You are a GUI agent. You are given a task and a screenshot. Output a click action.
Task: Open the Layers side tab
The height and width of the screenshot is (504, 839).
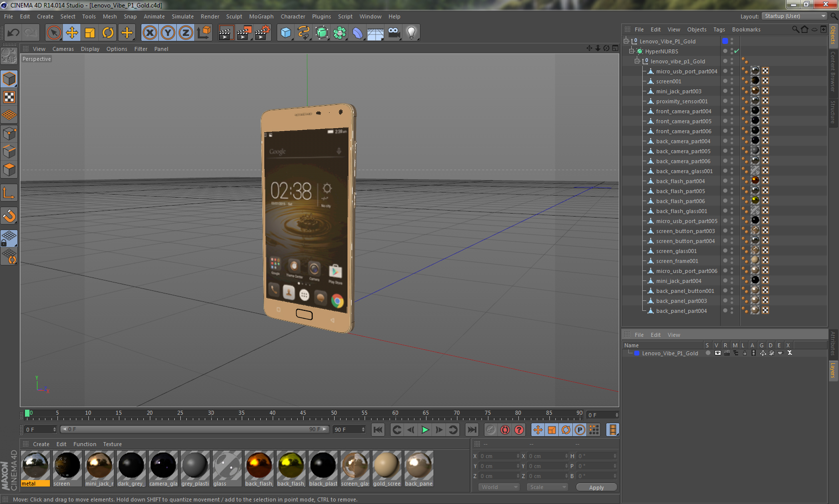(833, 371)
